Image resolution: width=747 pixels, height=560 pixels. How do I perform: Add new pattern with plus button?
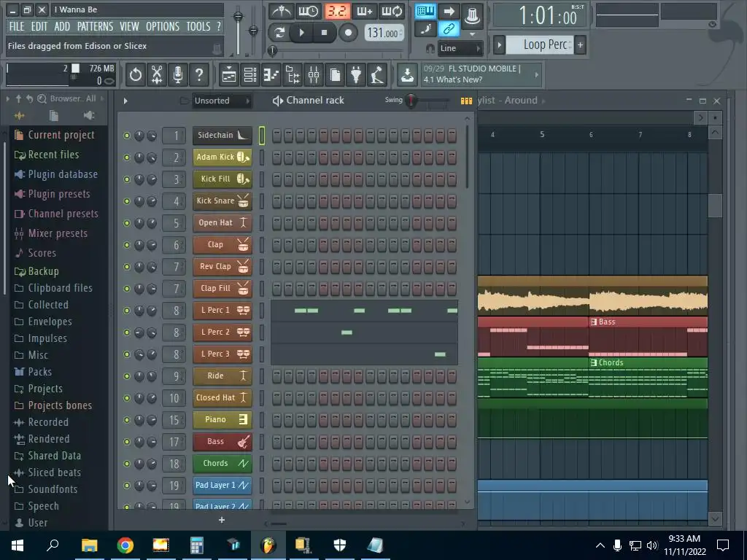(580, 45)
